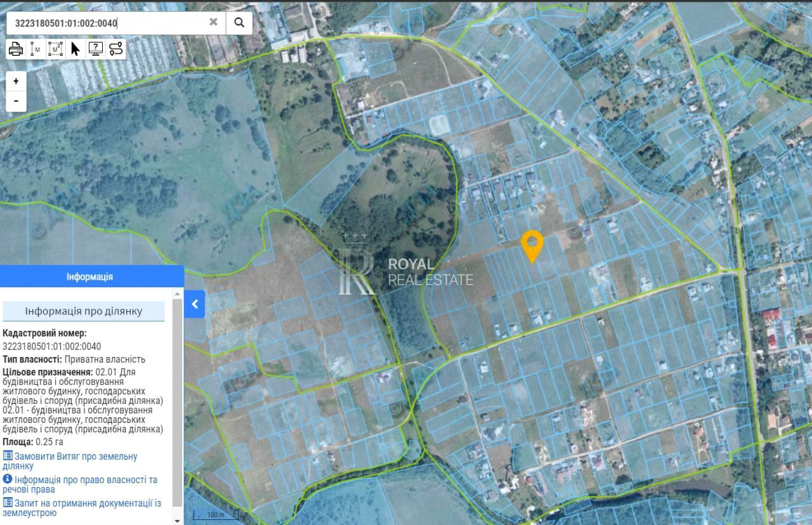The width and height of the screenshot is (812, 525).
Task: Click the Інформація tab header
Action: 90,277
